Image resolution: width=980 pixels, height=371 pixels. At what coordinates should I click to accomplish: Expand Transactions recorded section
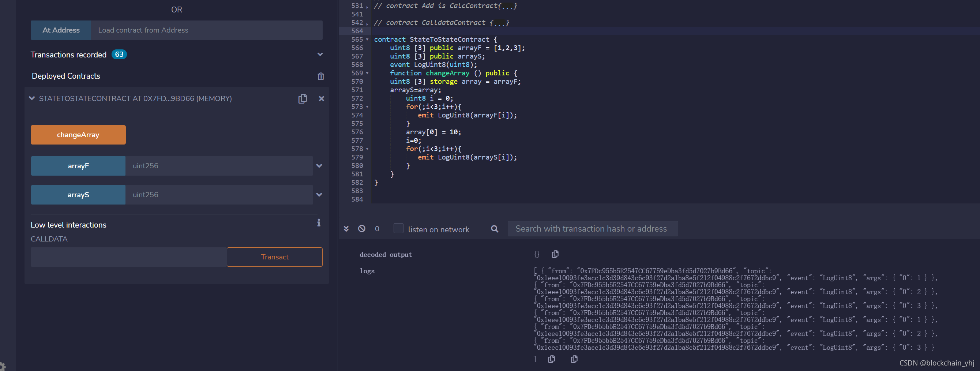tap(320, 55)
